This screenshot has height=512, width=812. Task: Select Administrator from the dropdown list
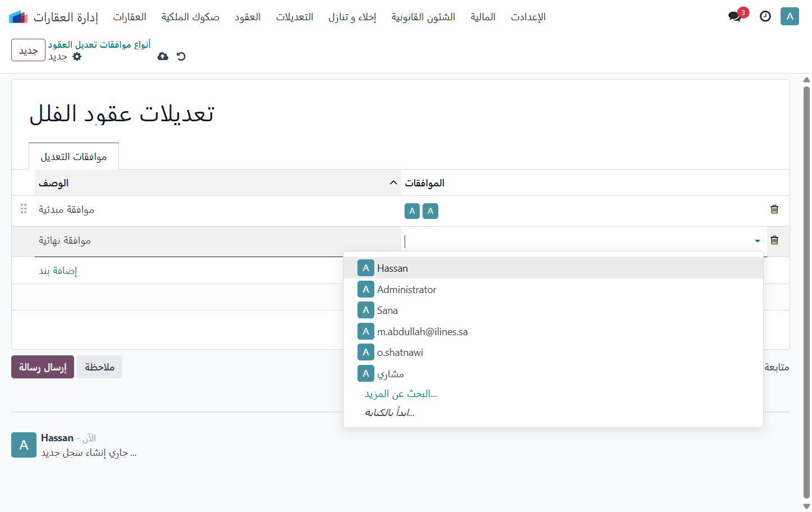click(553, 290)
